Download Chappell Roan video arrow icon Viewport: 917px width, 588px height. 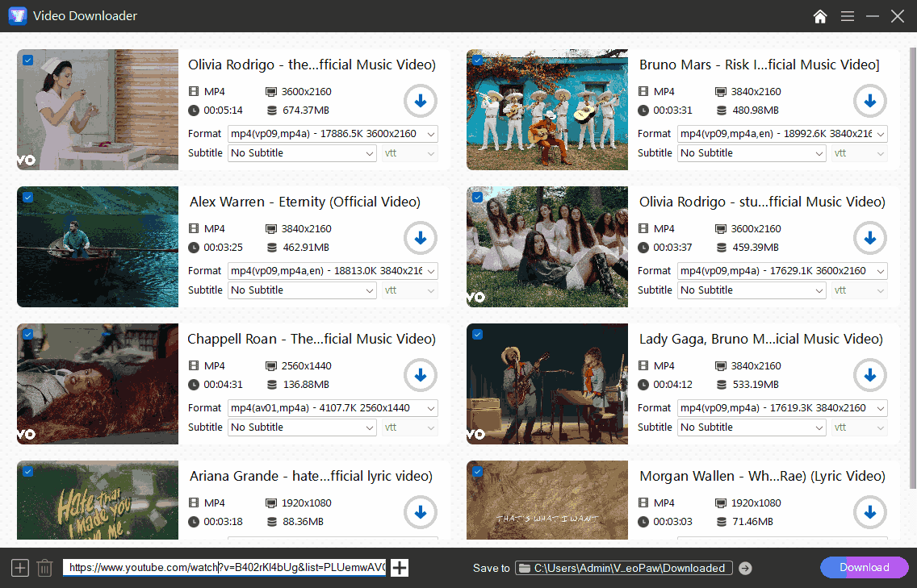421,375
